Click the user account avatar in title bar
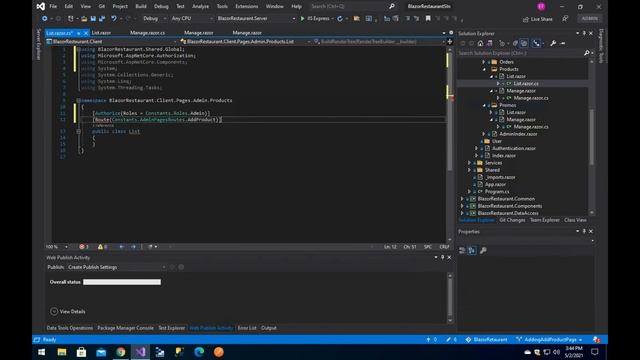The image size is (640, 360). click(541, 7)
